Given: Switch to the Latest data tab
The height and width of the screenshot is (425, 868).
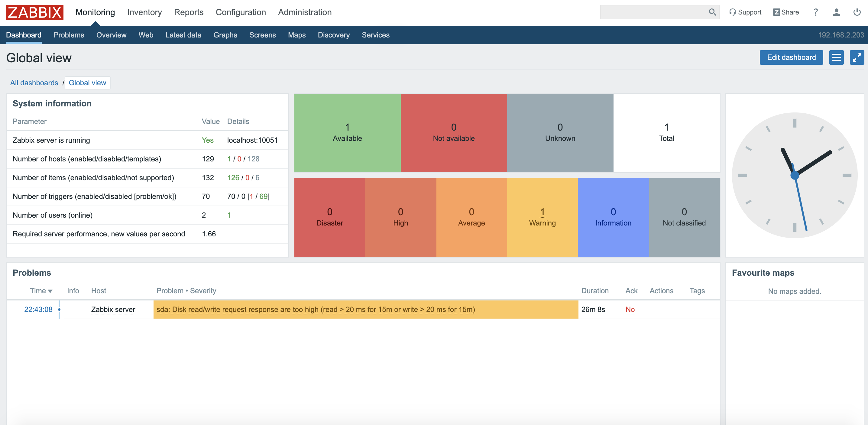Looking at the screenshot, I should click(183, 35).
